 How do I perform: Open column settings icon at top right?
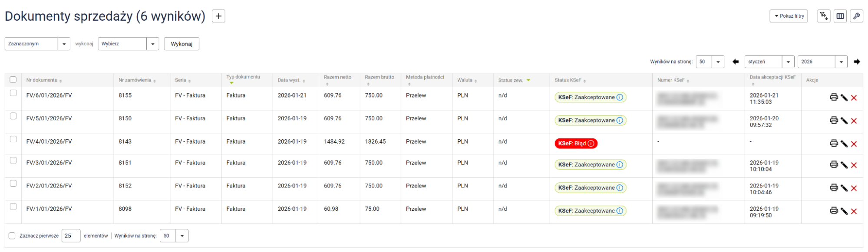[x=840, y=16]
